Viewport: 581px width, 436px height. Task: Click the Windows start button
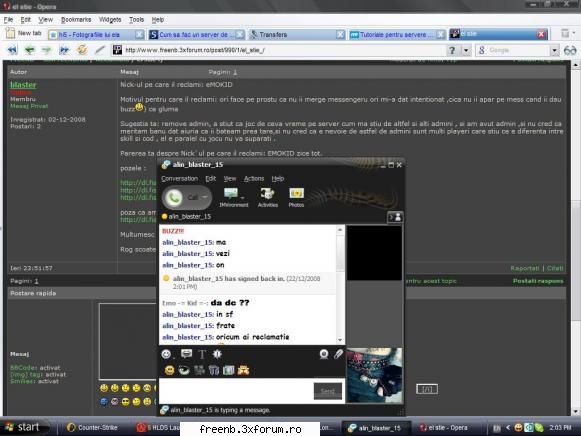point(24,427)
